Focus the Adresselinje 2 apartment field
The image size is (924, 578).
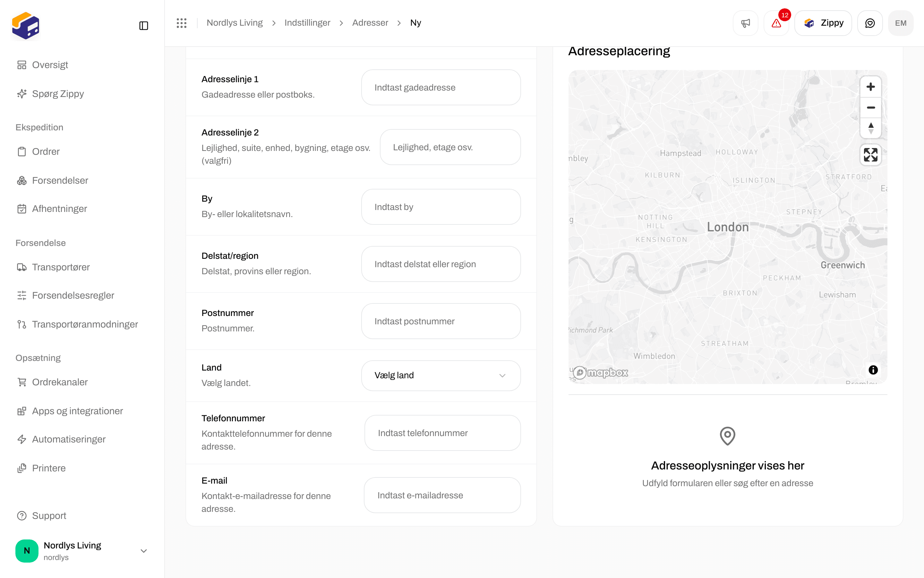(x=450, y=147)
